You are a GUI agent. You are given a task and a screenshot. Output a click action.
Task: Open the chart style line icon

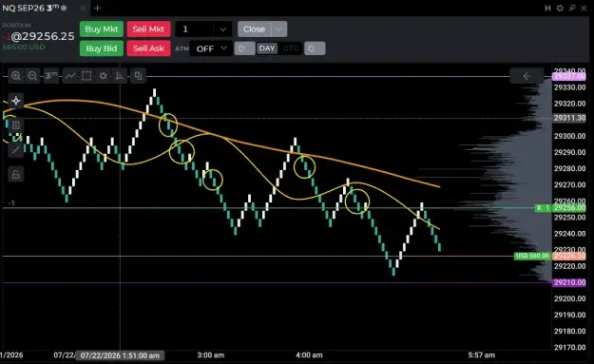[70, 76]
